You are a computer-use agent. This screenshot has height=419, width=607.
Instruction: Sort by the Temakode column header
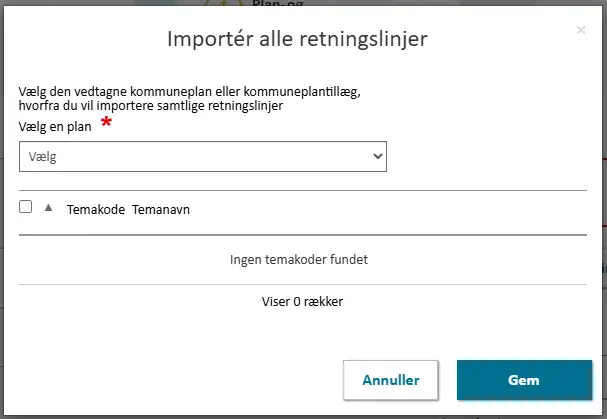(x=95, y=210)
